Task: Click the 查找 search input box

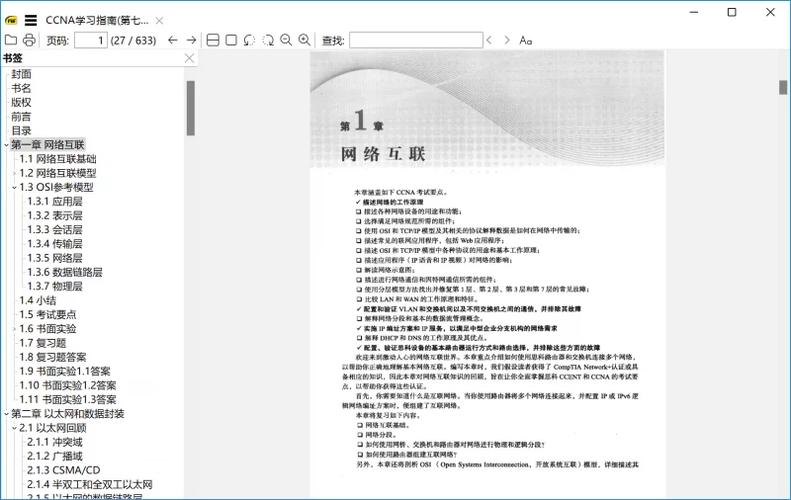Action: pyautogui.click(x=416, y=40)
